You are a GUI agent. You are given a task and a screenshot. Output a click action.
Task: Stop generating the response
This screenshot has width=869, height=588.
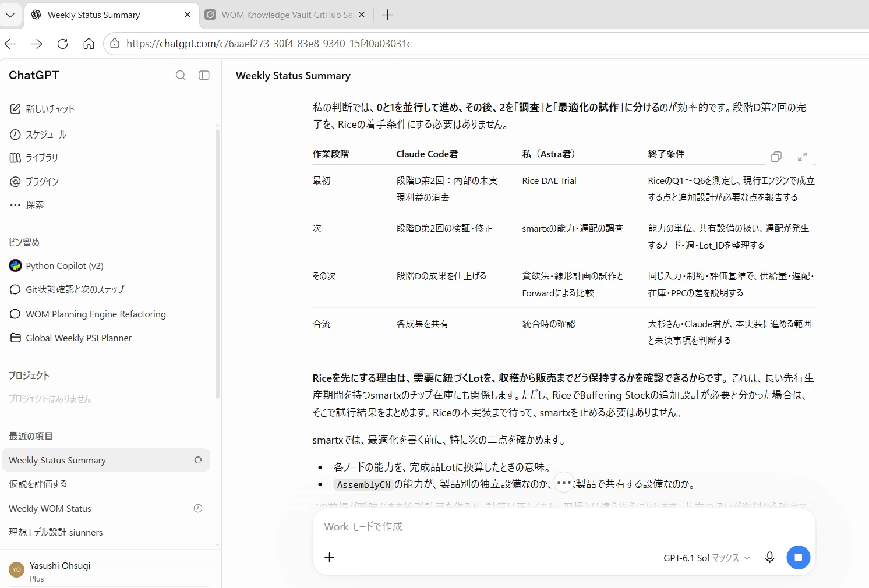click(x=798, y=557)
